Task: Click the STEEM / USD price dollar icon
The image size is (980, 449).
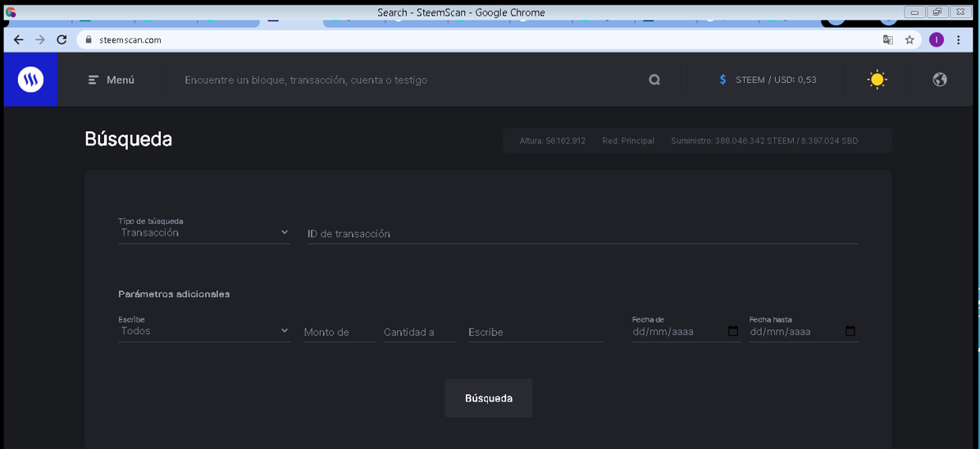Action: (x=722, y=80)
